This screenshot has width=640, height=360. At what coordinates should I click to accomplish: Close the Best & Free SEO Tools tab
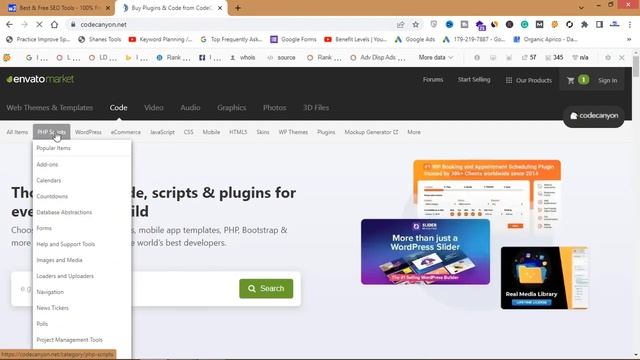click(108, 8)
